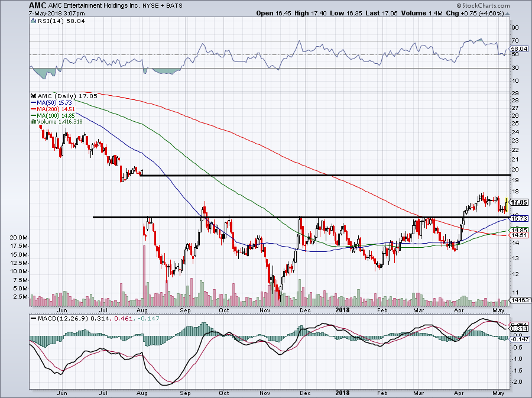Click the MACD(12,26,9) 0.314 legend label
The width and height of the screenshot is (532, 398).
click(x=73, y=318)
